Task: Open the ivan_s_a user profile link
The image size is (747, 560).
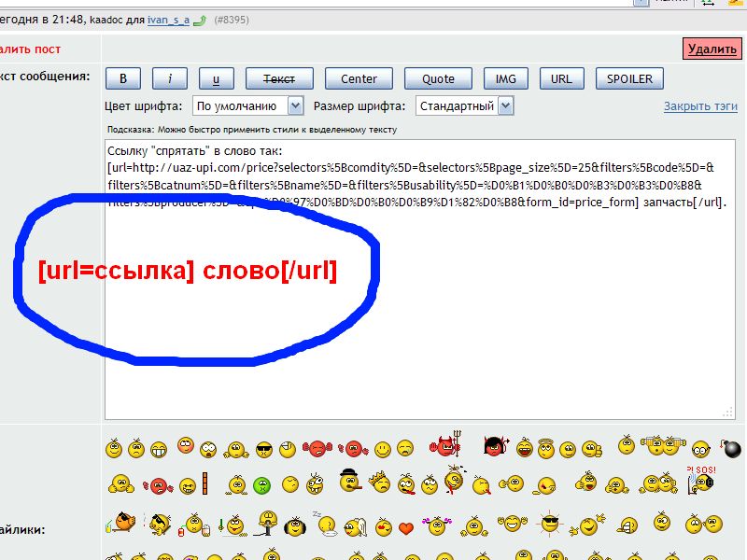Action: (168, 19)
